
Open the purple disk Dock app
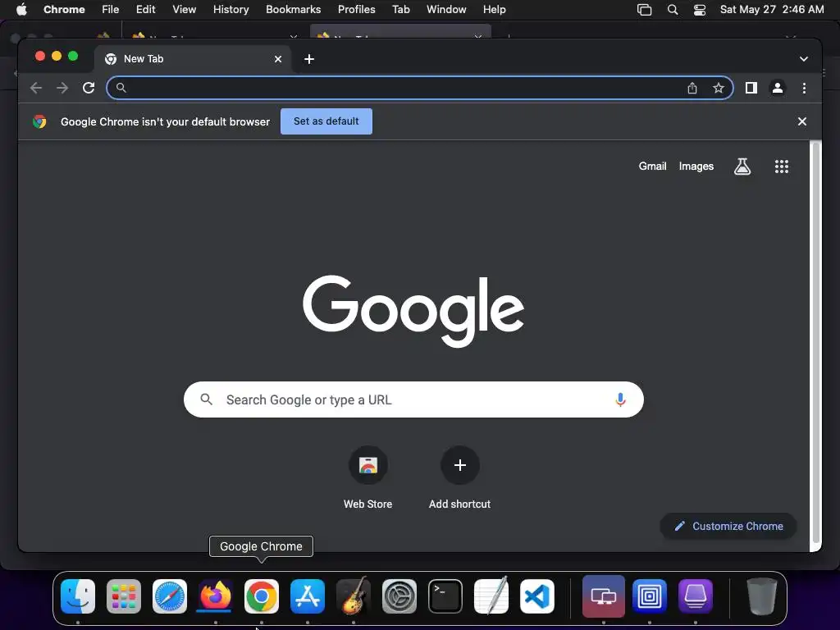point(696,596)
